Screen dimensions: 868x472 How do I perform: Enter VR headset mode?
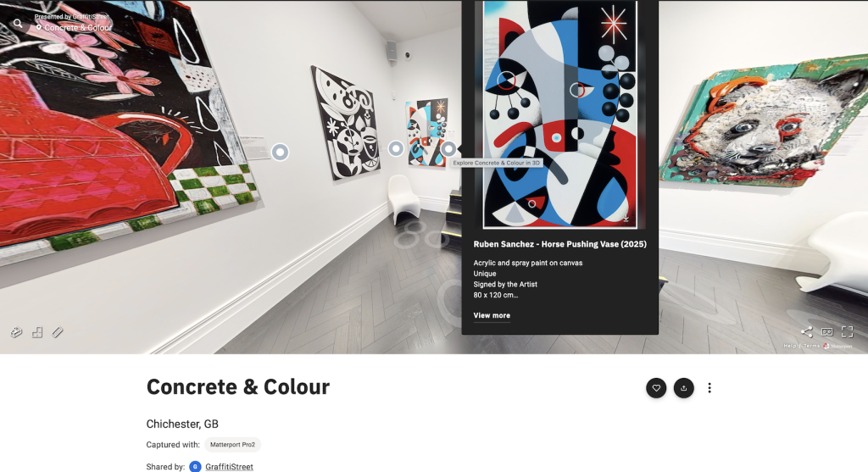[827, 331]
